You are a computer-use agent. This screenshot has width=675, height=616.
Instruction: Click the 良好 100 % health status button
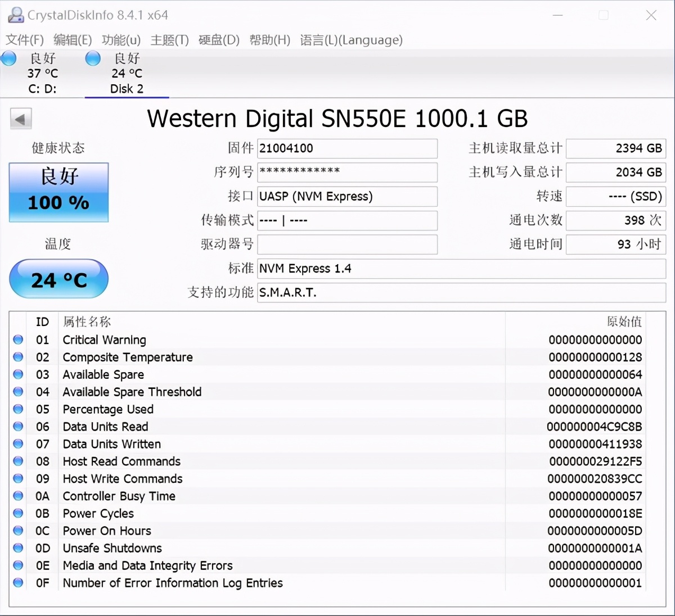[x=58, y=192]
